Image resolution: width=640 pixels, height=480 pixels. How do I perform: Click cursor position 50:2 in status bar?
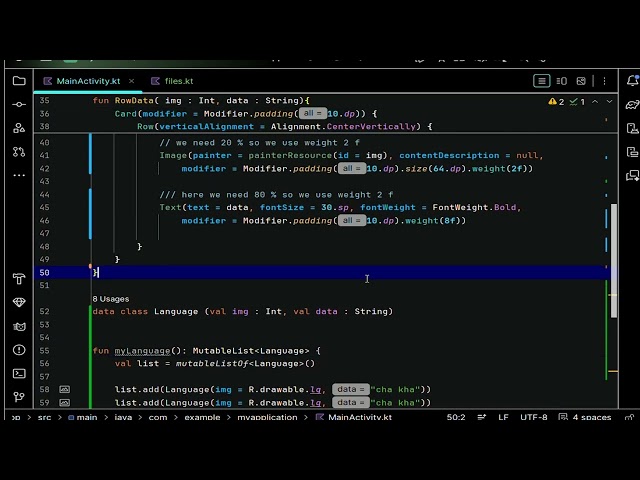pos(456,417)
